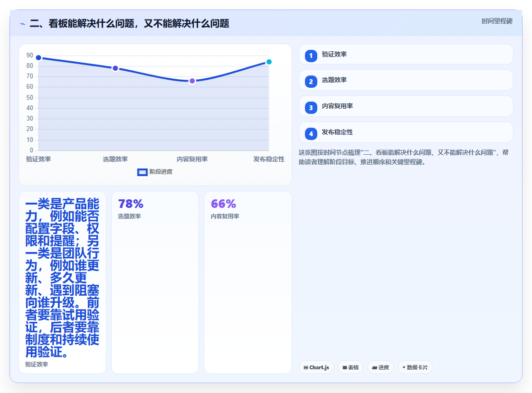532x393 pixels.
Task: Open the 验证效率 milestone item
Action: [406, 54]
